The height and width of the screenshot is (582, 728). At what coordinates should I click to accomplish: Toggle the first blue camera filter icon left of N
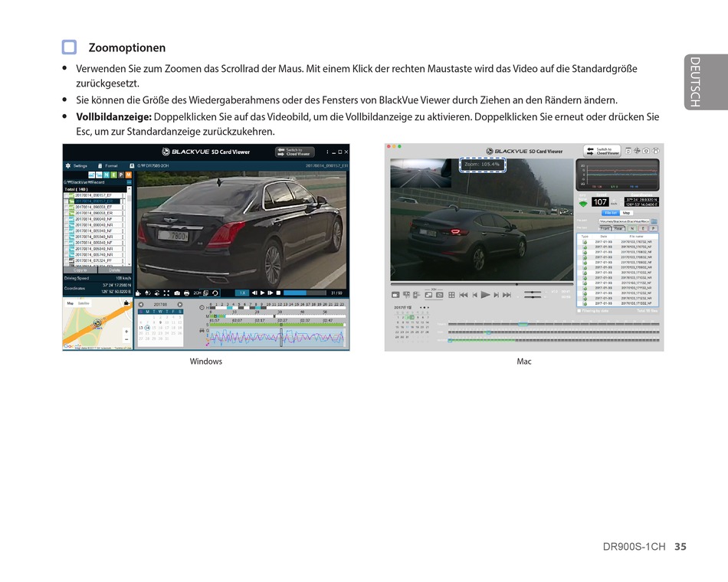click(x=91, y=175)
